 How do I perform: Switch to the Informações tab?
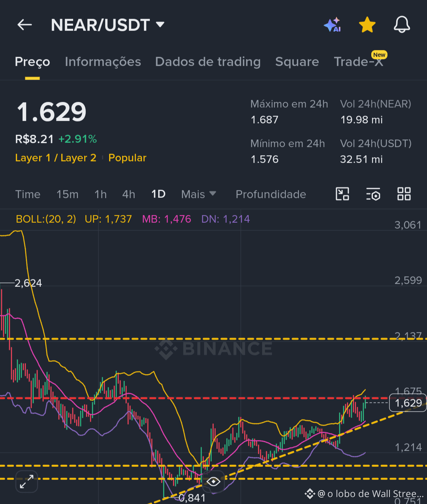click(103, 62)
